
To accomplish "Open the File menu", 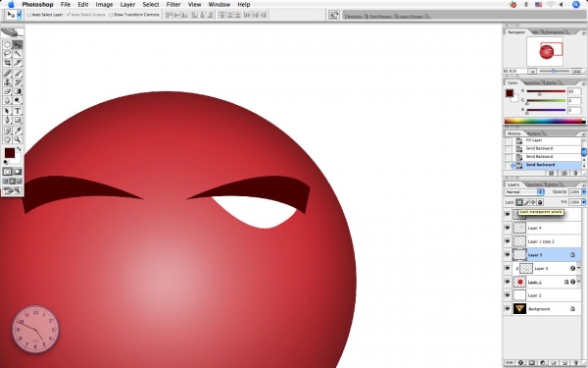I will click(x=66, y=5).
